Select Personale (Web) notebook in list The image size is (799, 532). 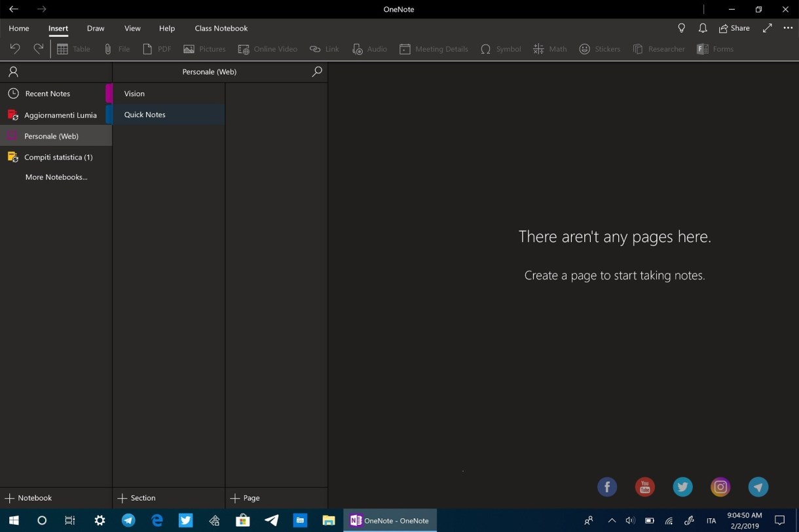pyautogui.click(x=56, y=136)
